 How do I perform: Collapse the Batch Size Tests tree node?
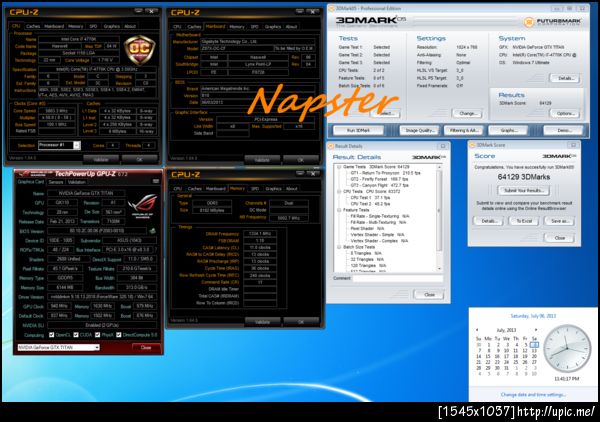tap(339, 247)
